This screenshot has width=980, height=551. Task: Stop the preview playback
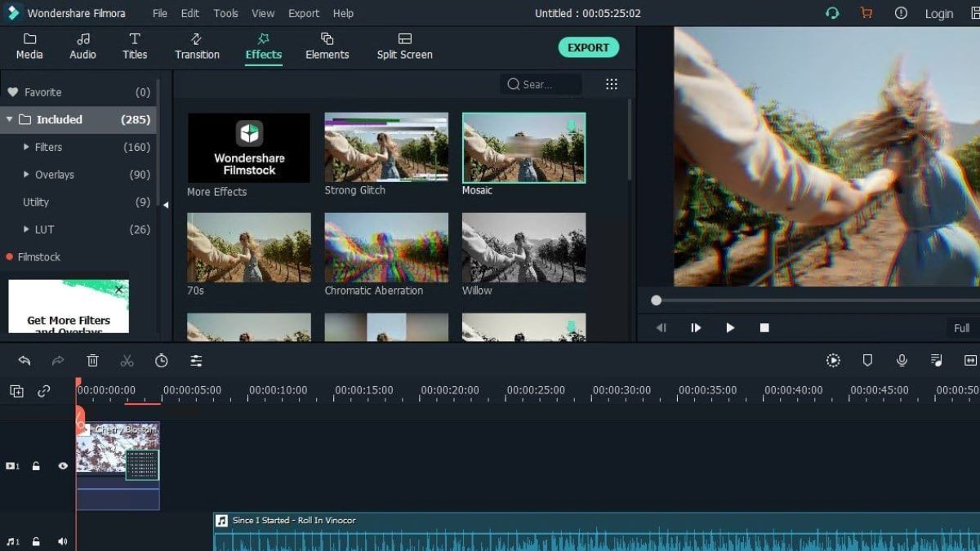click(x=764, y=328)
